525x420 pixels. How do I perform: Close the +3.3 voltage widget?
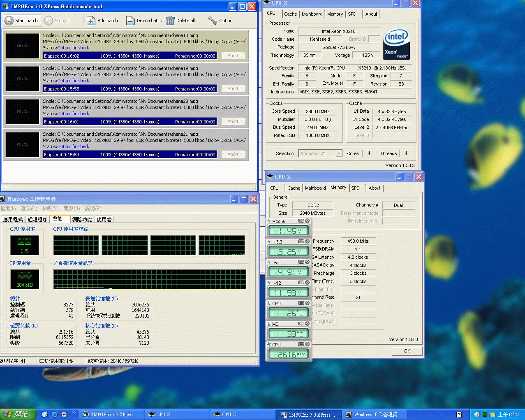click(307, 241)
